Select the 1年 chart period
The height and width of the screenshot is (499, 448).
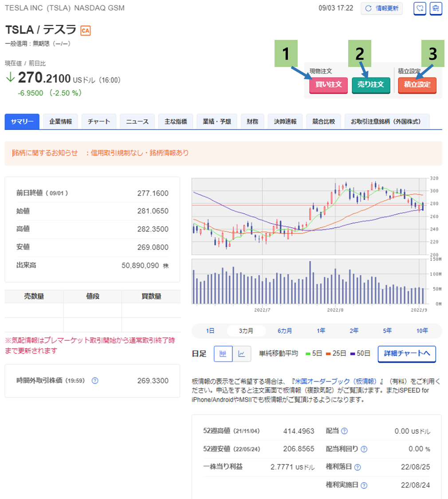click(x=321, y=331)
